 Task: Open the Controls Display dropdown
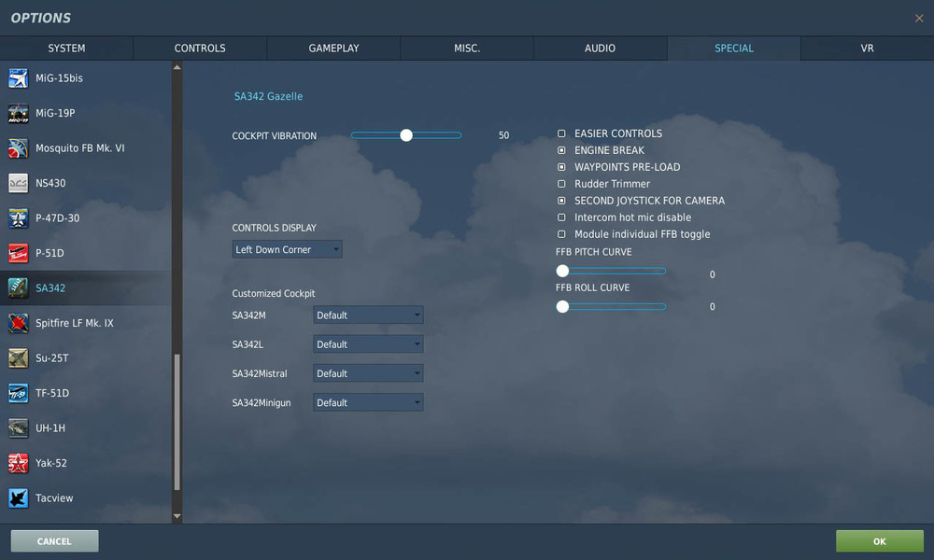pos(287,249)
